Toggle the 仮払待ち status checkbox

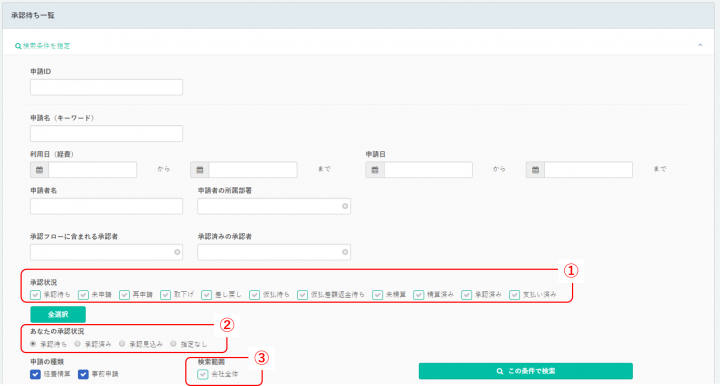point(254,295)
